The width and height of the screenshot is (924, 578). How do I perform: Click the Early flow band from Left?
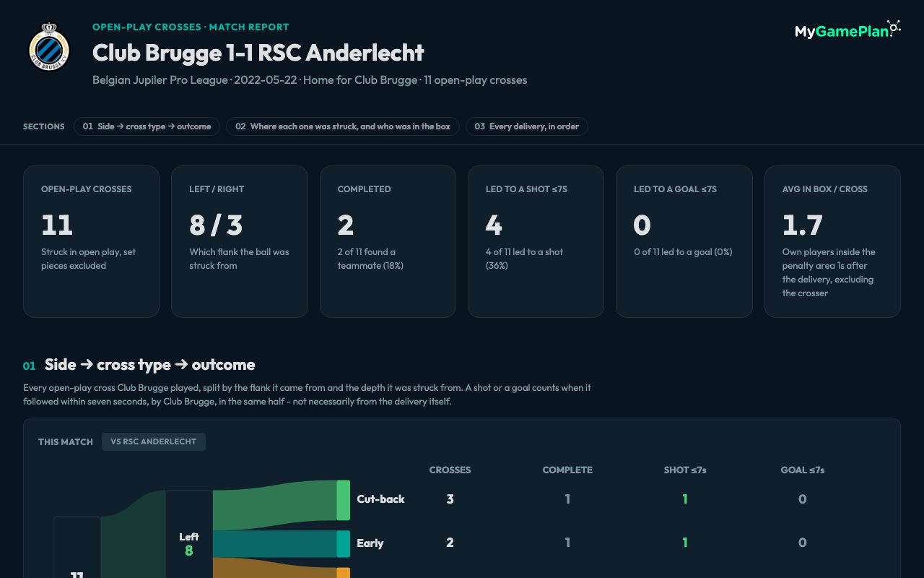tap(274, 544)
